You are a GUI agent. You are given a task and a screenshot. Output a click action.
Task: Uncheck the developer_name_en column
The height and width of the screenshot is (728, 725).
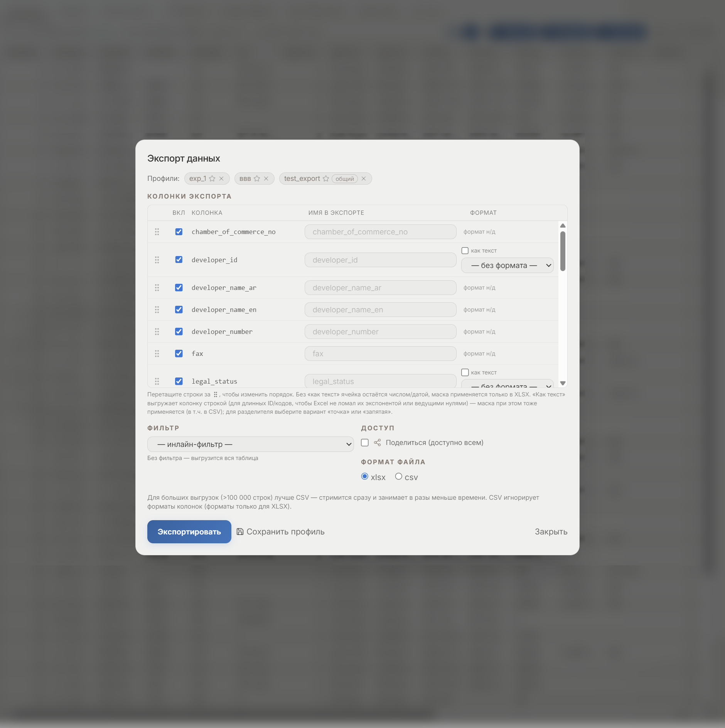point(179,310)
